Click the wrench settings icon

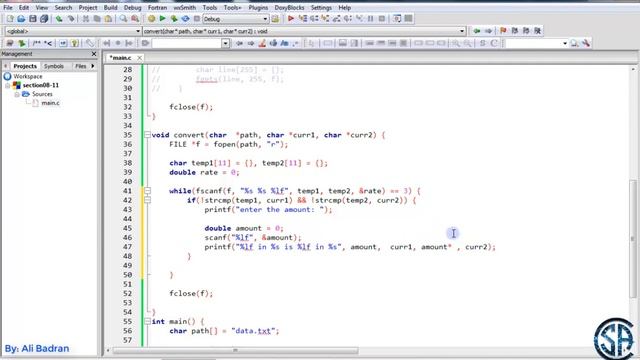(x=586, y=43)
